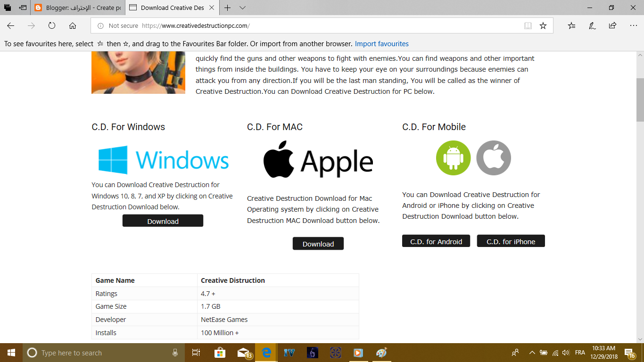Show hidden system tray icons
Screen dimensions: 644x362
532,353
